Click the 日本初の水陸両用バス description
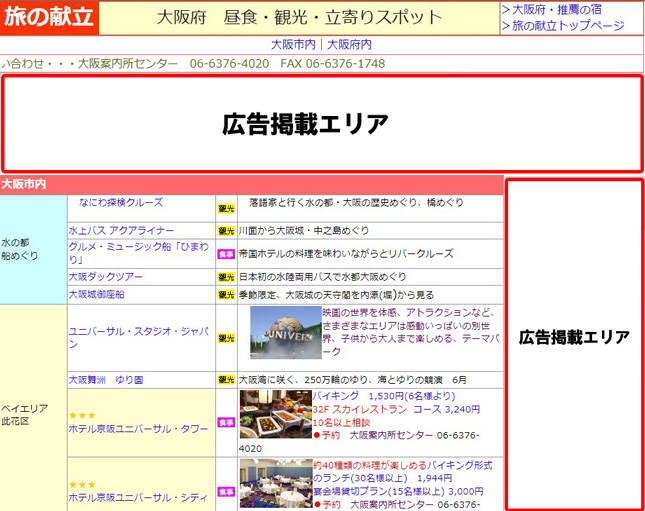Image resolution: width=645 pixels, height=511 pixels. (x=322, y=277)
